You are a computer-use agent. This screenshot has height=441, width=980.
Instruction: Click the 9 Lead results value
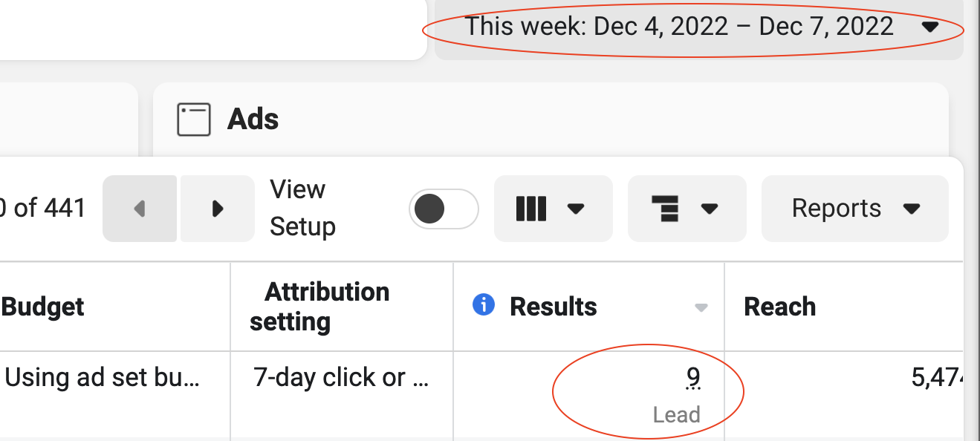692,379
